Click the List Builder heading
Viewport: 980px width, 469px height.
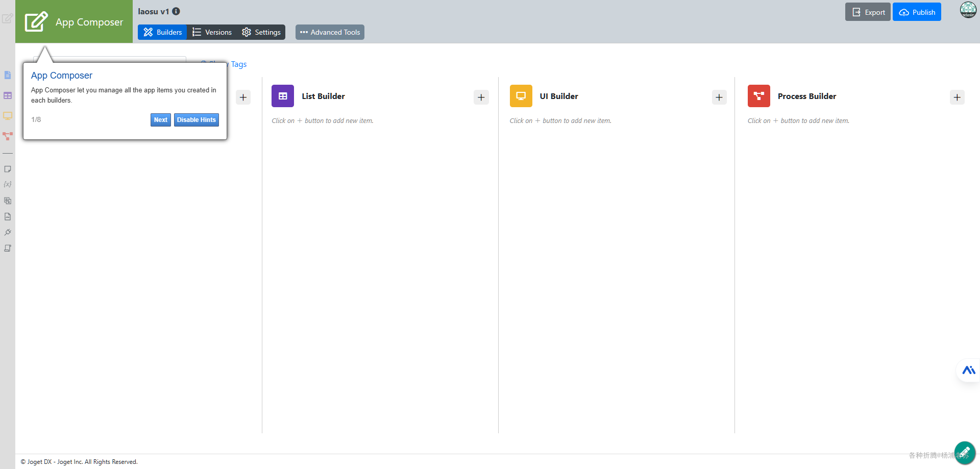323,96
